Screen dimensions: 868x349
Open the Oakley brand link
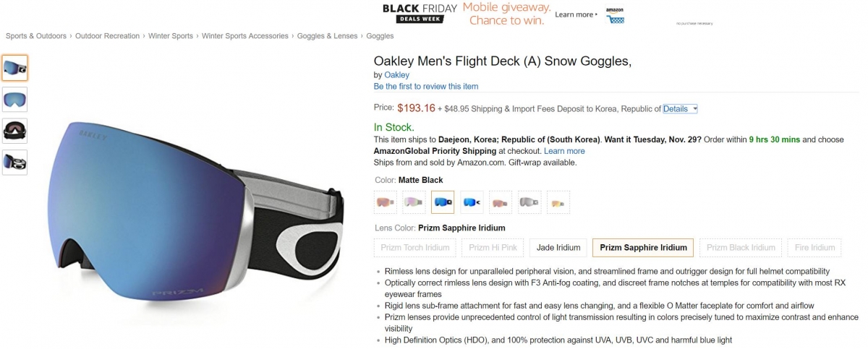point(396,74)
